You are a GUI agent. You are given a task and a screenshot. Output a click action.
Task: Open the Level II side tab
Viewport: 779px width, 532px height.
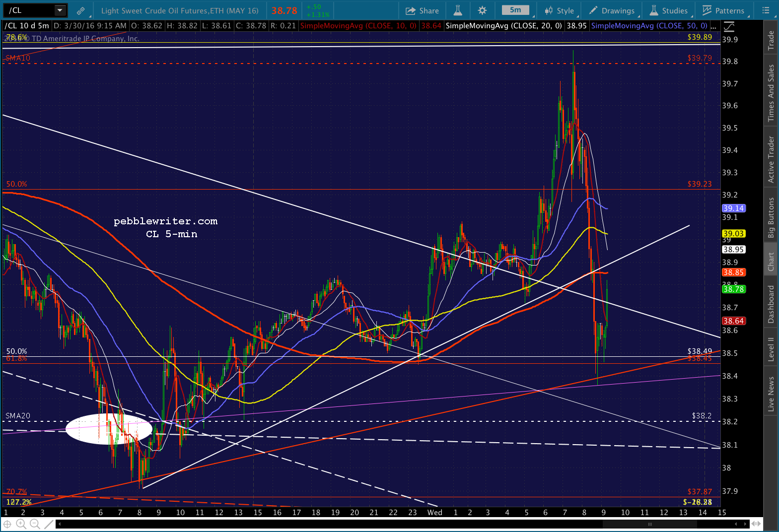pyautogui.click(x=771, y=349)
